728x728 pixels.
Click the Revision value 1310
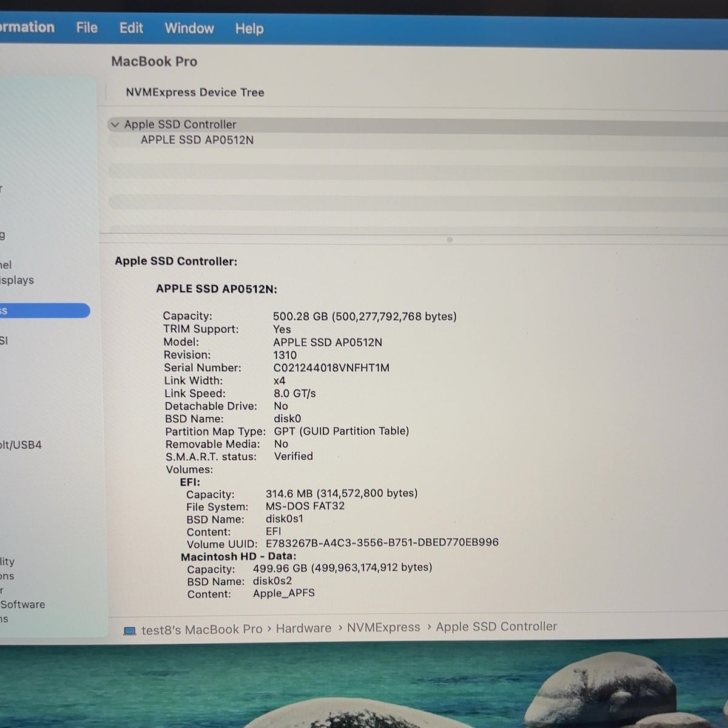pyautogui.click(x=285, y=355)
